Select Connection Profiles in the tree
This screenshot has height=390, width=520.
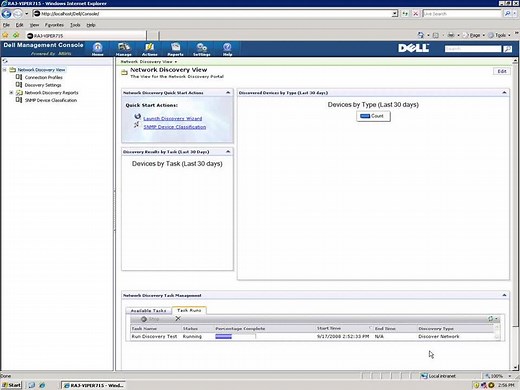coord(44,77)
